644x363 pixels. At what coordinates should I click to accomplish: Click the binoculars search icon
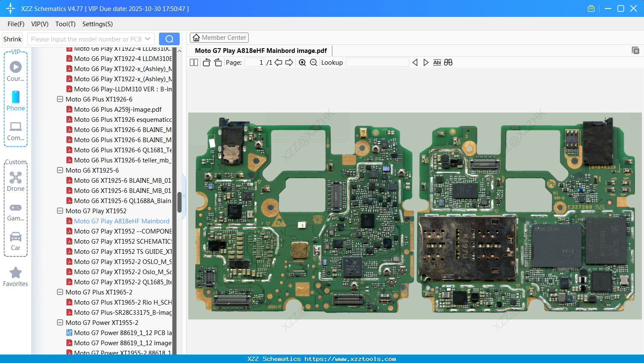click(x=448, y=62)
